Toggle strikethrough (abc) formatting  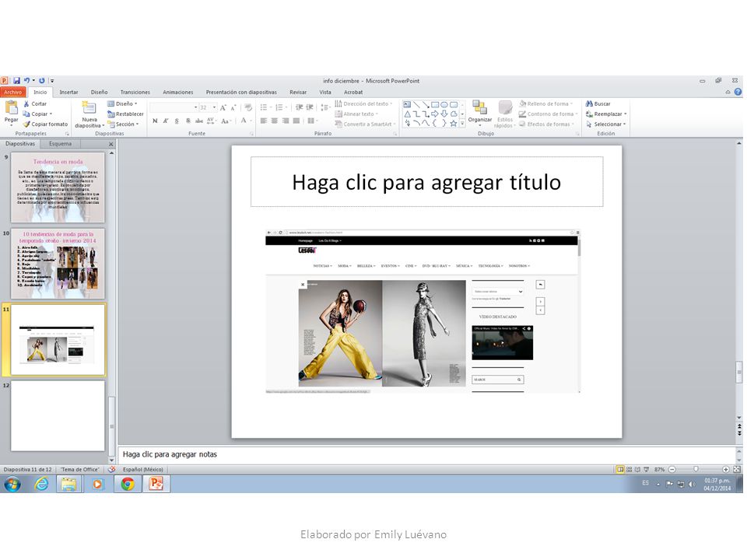(199, 121)
